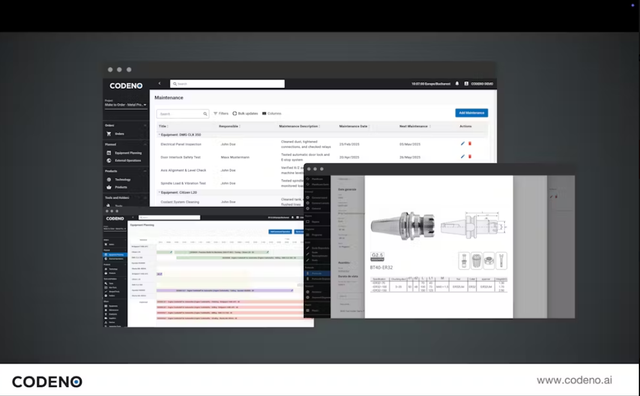Select the highlighted sidebar item in the tool-holder window

click(x=317, y=273)
